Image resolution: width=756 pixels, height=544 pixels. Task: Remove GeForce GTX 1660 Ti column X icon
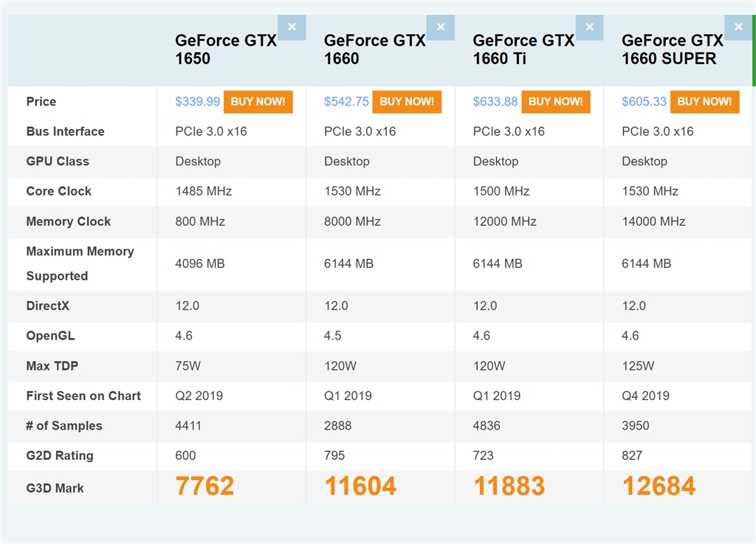click(x=589, y=27)
